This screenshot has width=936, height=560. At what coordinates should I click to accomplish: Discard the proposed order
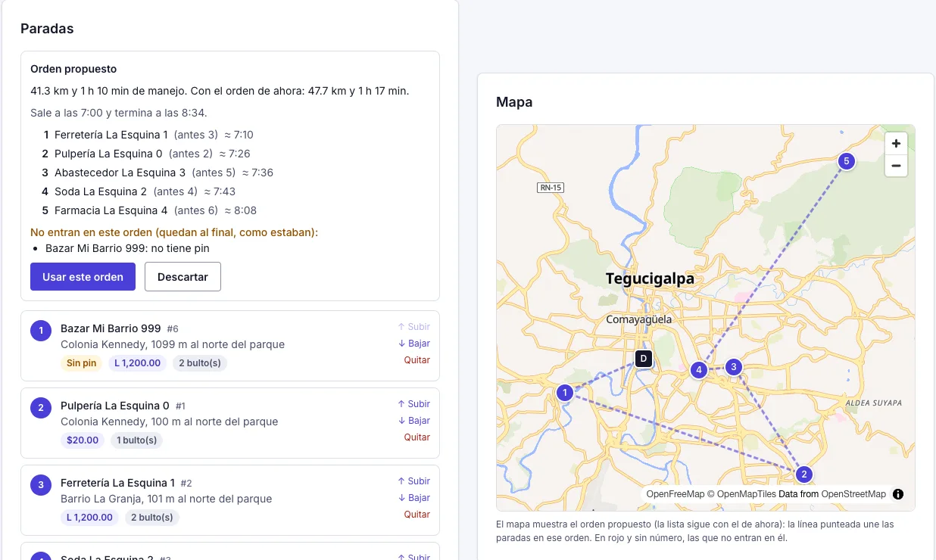tap(183, 277)
